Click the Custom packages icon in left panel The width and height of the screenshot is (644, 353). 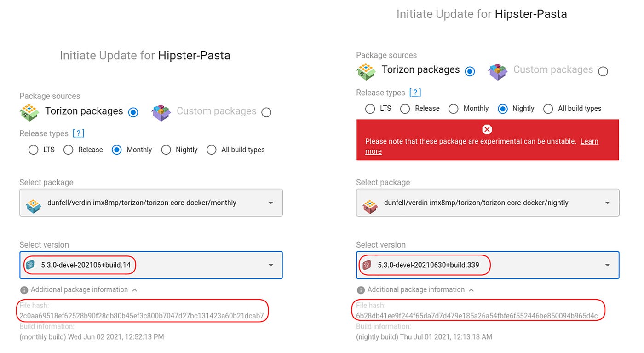(x=161, y=112)
